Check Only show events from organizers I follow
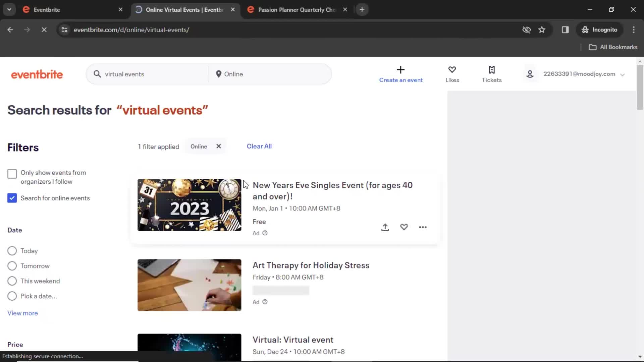The image size is (644, 362). click(x=12, y=174)
